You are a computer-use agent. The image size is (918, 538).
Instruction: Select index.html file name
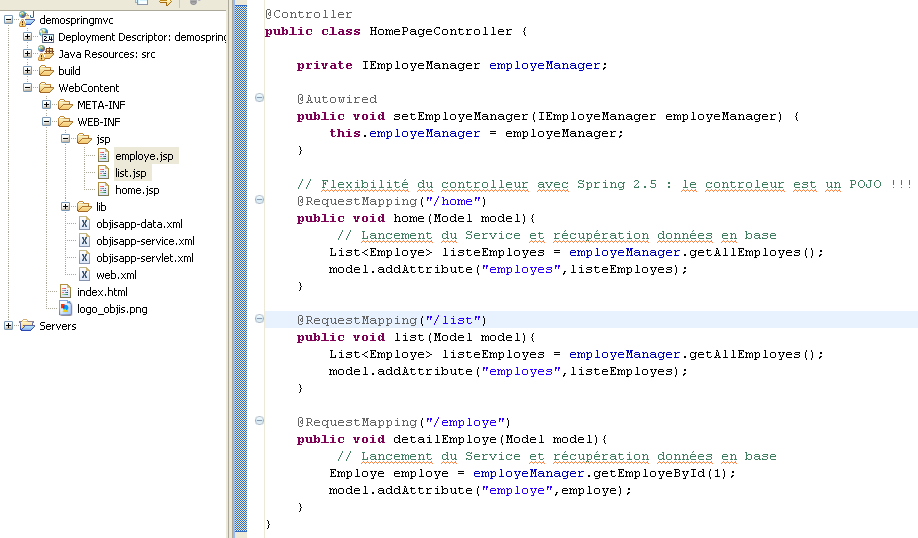tap(102, 292)
